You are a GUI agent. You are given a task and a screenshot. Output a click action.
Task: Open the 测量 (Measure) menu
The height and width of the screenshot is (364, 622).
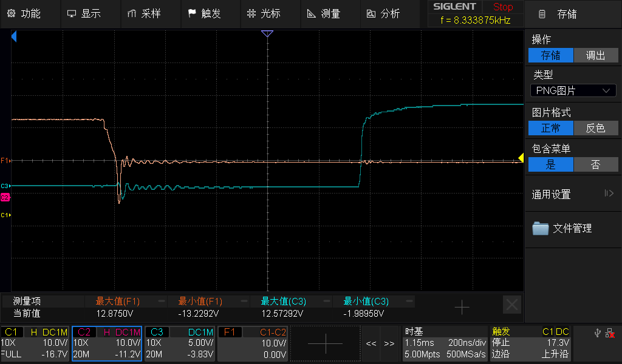click(330, 14)
